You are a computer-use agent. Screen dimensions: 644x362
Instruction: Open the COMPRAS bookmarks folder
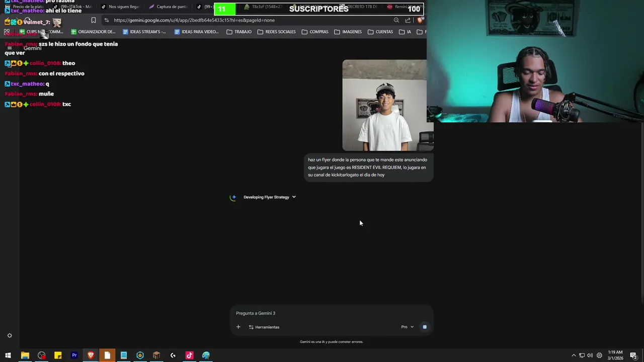[x=315, y=32]
